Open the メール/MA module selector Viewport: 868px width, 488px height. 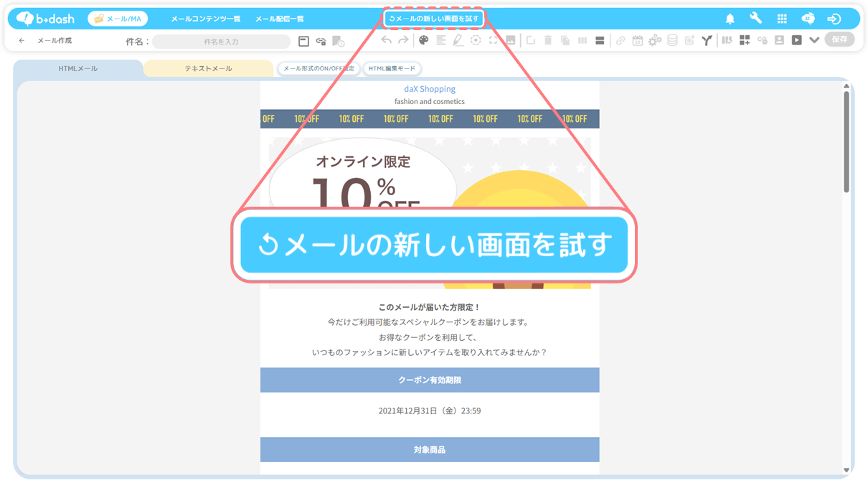(x=118, y=19)
